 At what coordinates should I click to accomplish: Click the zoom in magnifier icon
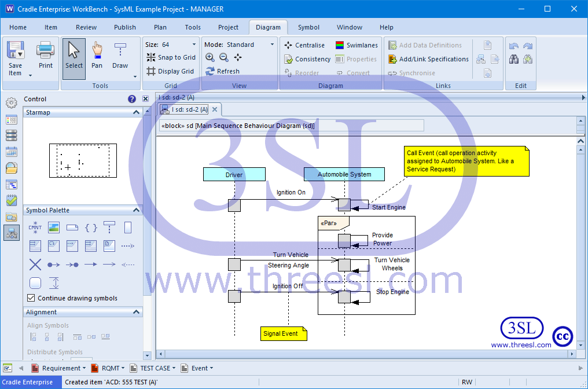[x=210, y=57]
